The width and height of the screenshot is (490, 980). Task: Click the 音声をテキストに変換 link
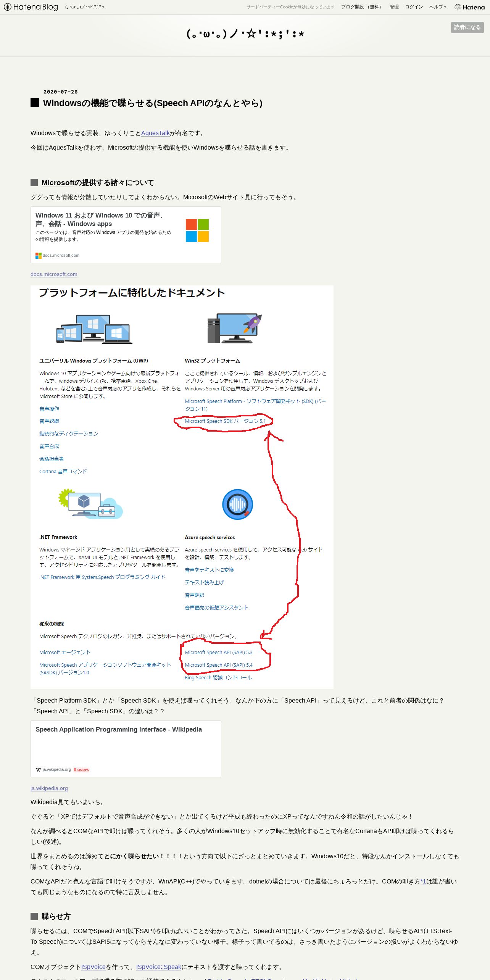209,570
